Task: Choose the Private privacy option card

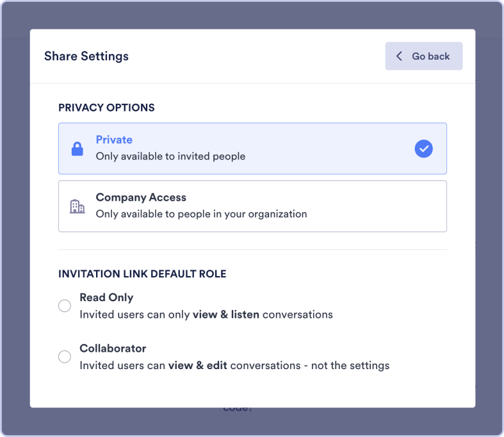Action: pyautogui.click(x=252, y=149)
